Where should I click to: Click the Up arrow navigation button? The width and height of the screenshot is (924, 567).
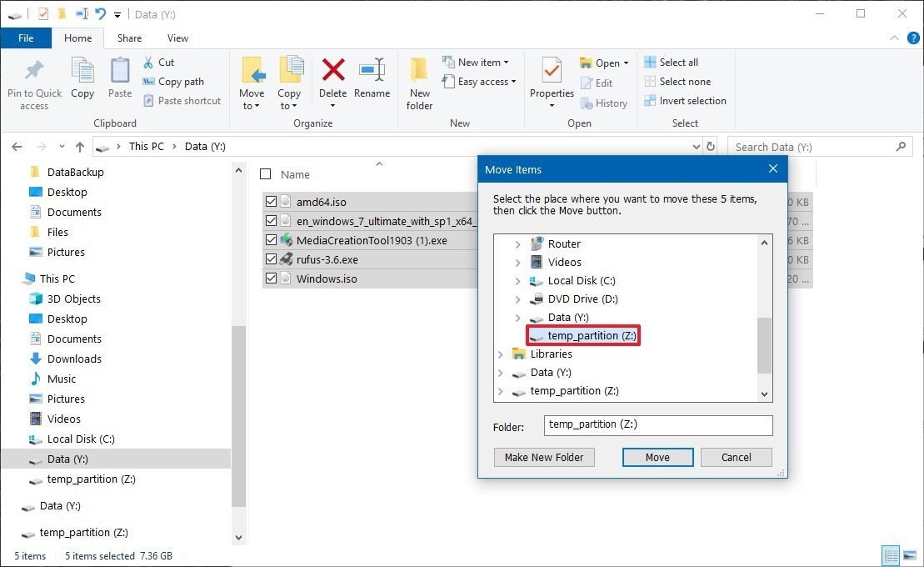[80, 147]
